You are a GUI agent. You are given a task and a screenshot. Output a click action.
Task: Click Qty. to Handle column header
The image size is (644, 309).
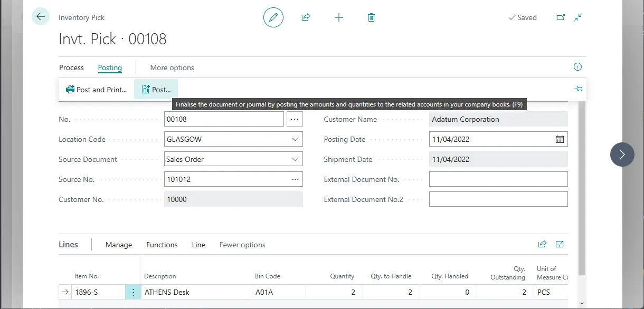[391, 276]
